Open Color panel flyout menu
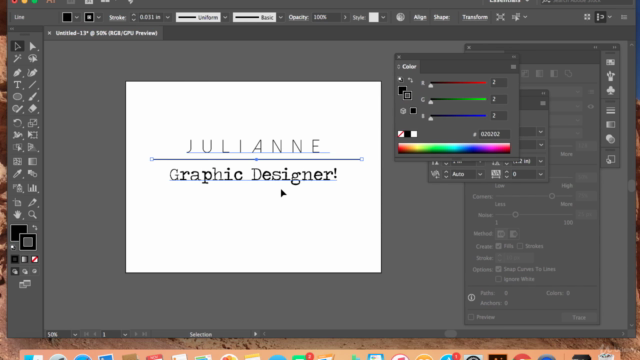Screen dimensions: 640x360 coord(513,67)
